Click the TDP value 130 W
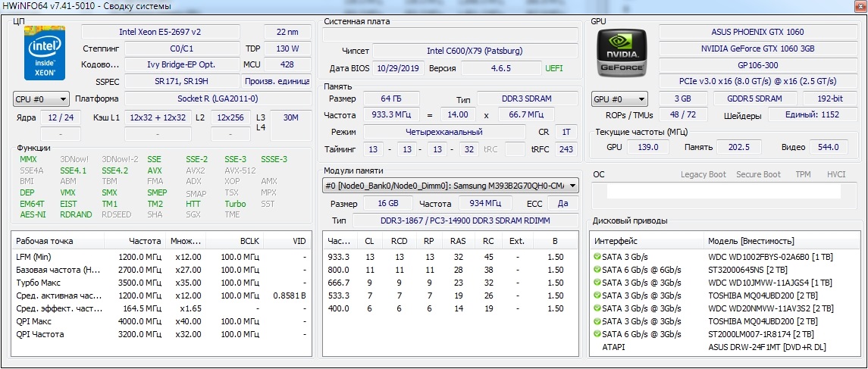868x369 pixels. [x=287, y=48]
